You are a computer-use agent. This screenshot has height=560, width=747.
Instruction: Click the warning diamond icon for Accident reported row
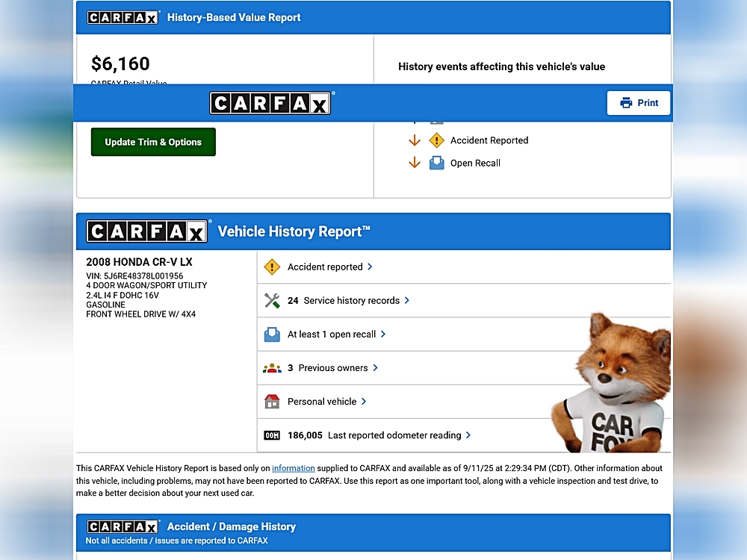click(x=272, y=267)
